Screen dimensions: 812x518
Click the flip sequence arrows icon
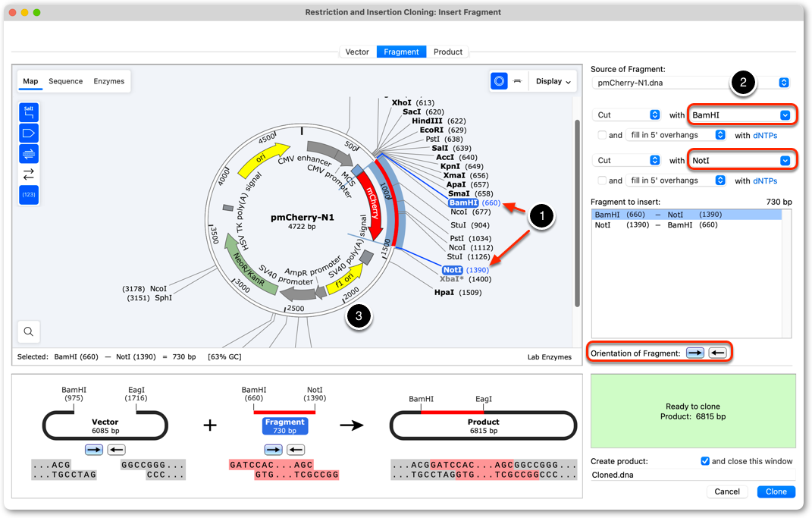(29, 174)
